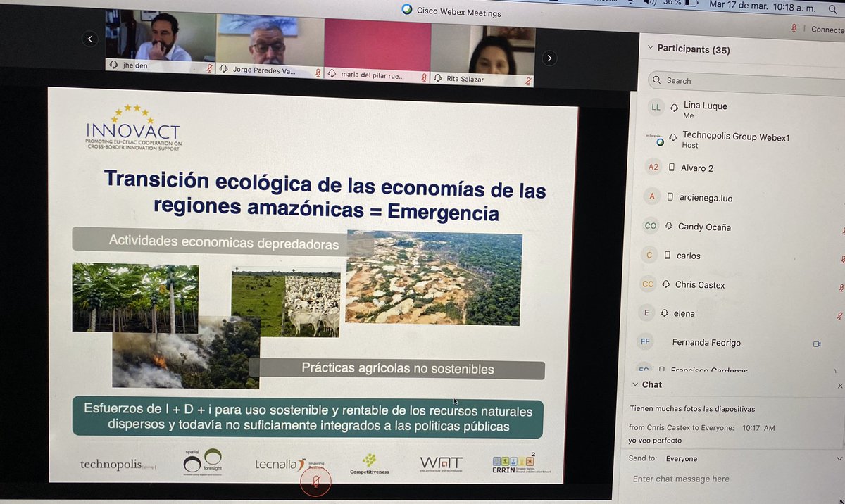Close the Chat panel with X
The width and height of the screenshot is (845, 504).
(840, 386)
